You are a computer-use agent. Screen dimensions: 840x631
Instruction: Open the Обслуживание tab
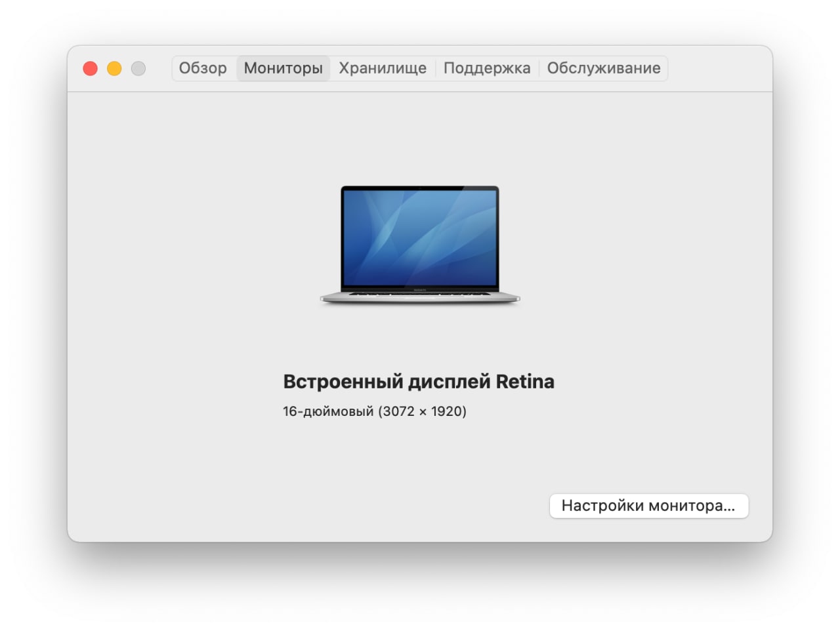pos(604,68)
